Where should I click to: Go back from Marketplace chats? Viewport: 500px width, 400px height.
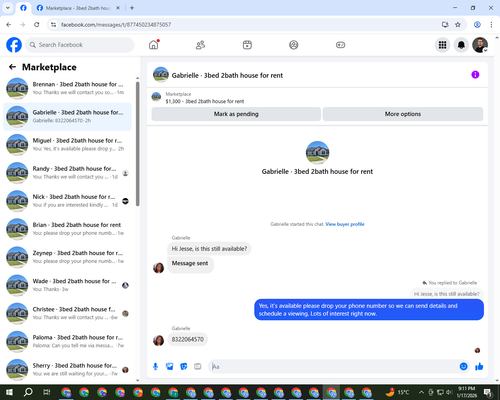pyautogui.click(x=12, y=67)
